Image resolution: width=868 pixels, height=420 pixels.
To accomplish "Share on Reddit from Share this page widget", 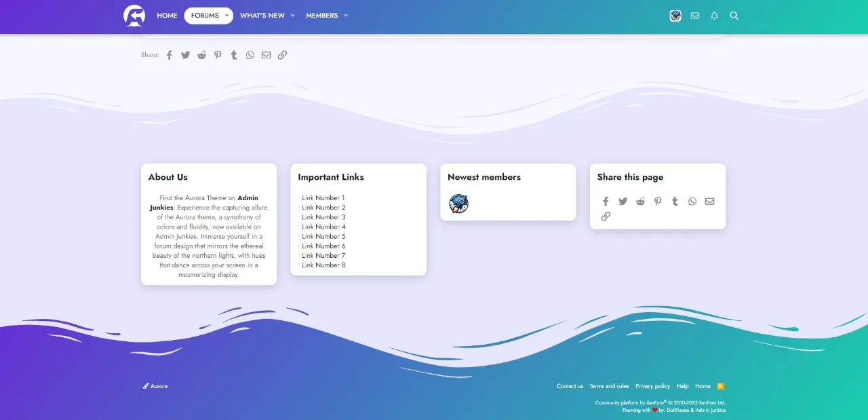I will tap(640, 202).
